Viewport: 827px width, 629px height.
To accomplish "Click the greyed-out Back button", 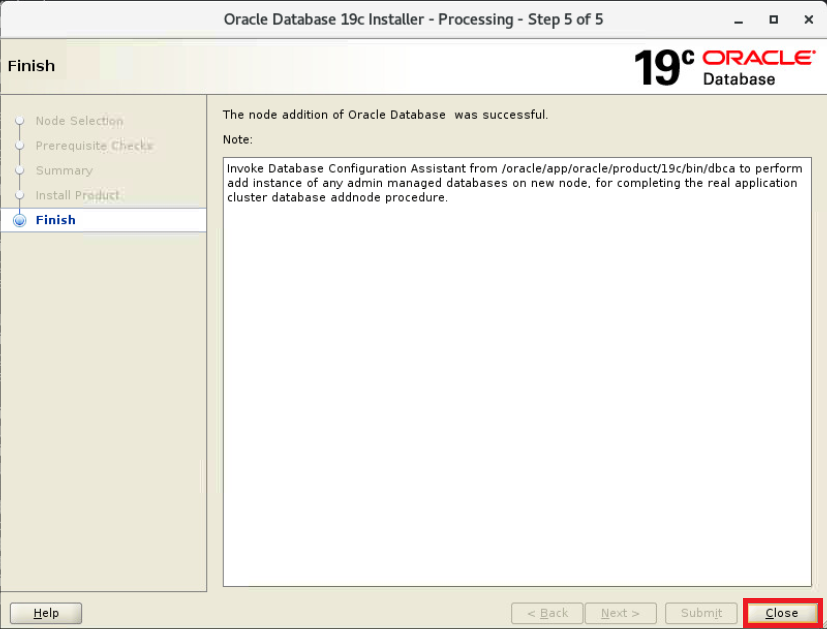I will point(547,613).
